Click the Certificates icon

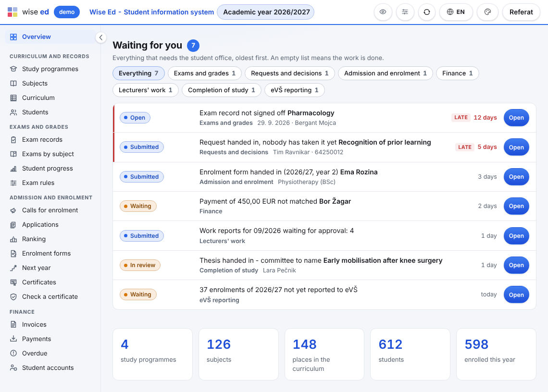[13, 282]
